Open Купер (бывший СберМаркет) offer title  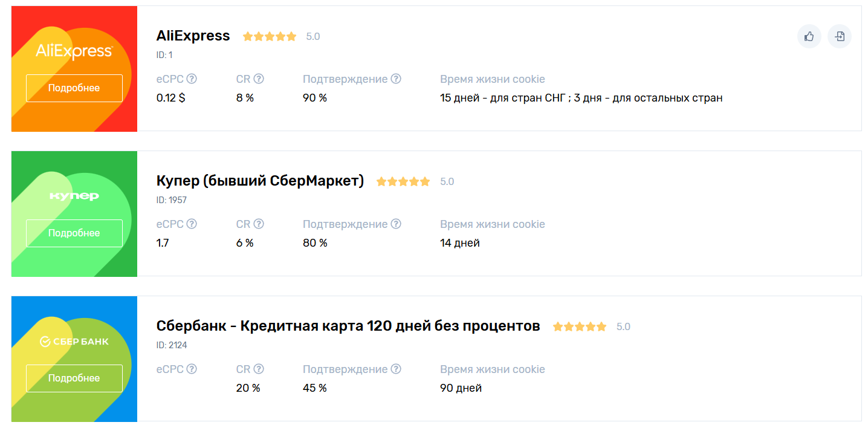click(x=260, y=181)
